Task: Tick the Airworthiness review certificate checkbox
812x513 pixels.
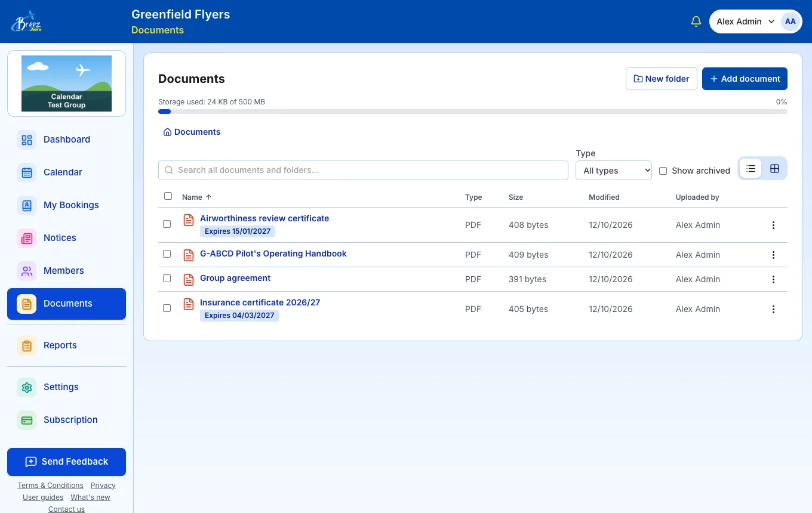Action: [x=167, y=224]
